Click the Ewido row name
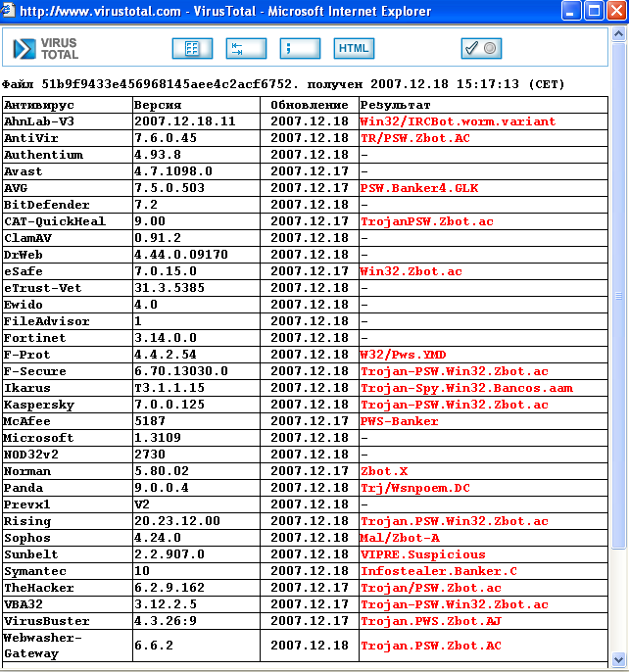The width and height of the screenshot is (629, 672). click(x=24, y=305)
